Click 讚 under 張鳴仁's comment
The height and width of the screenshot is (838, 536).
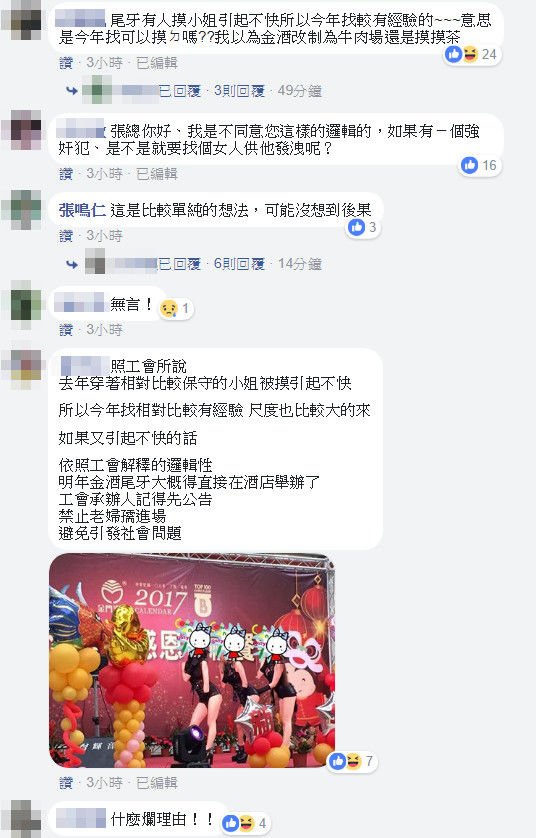(x=66, y=236)
